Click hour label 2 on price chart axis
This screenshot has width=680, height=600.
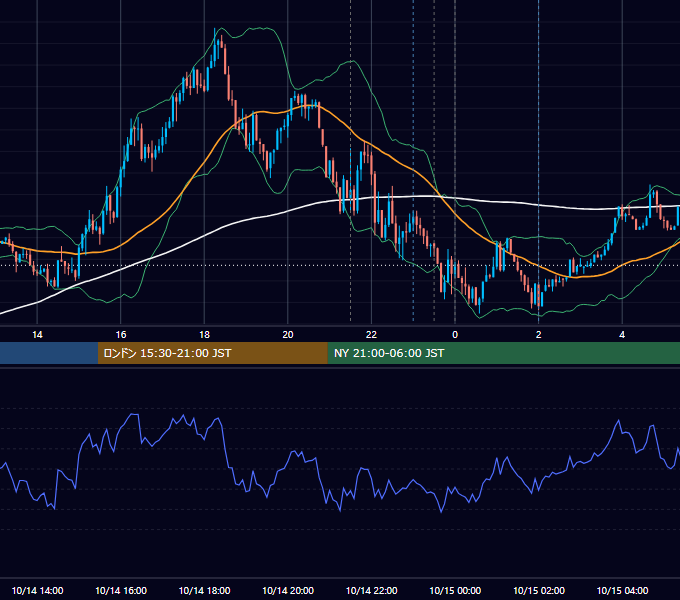click(539, 335)
